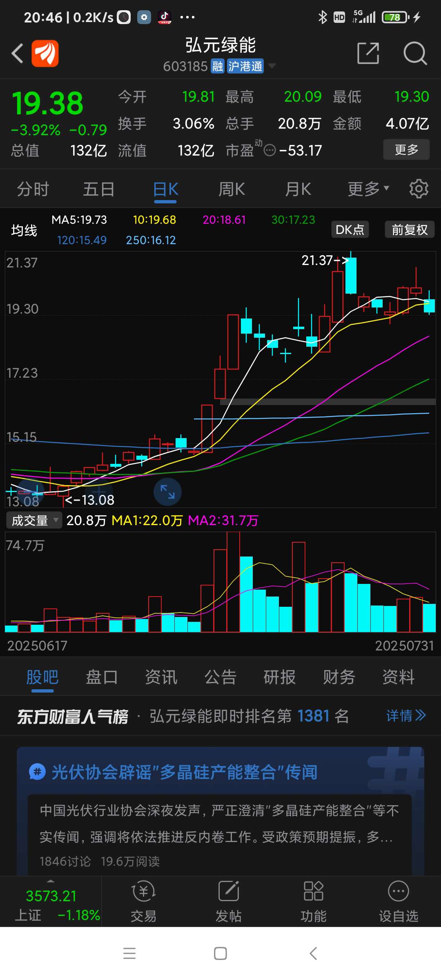The image size is (441, 980).
Task: Tap the back arrow icon
Action: click(x=17, y=53)
